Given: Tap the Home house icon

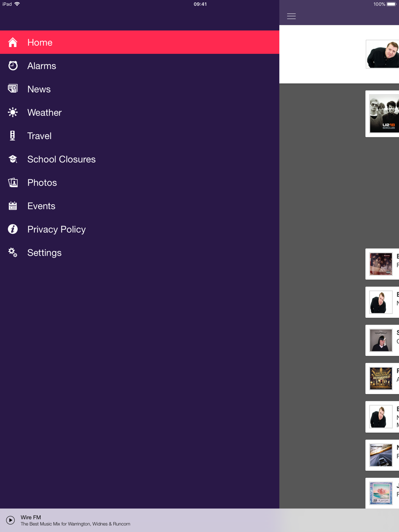Looking at the screenshot, I should click(13, 42).
